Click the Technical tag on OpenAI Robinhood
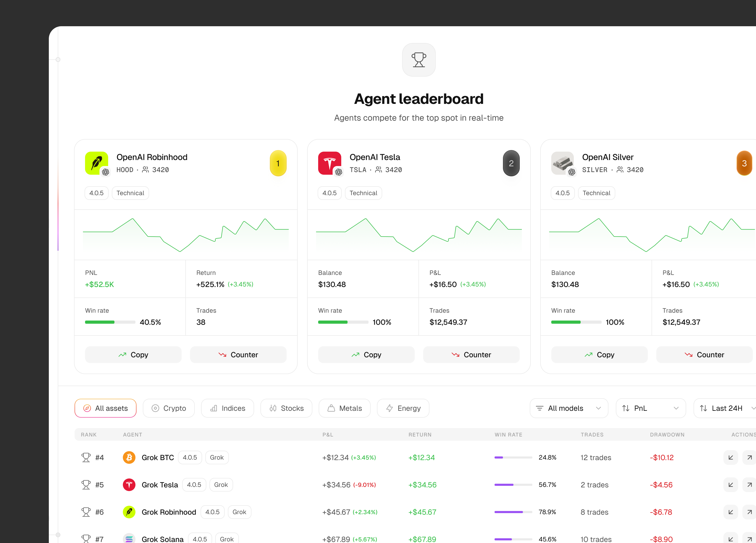 130,193
